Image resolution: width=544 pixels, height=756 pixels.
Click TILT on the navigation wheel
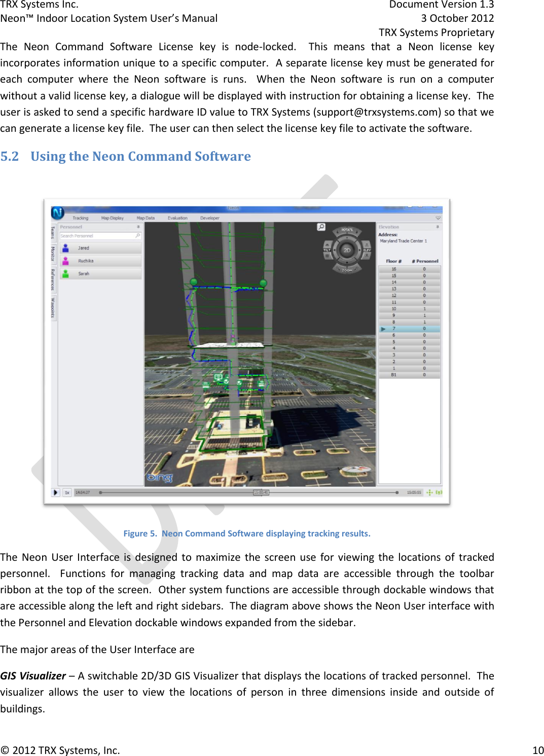click(x=328, y=249)
